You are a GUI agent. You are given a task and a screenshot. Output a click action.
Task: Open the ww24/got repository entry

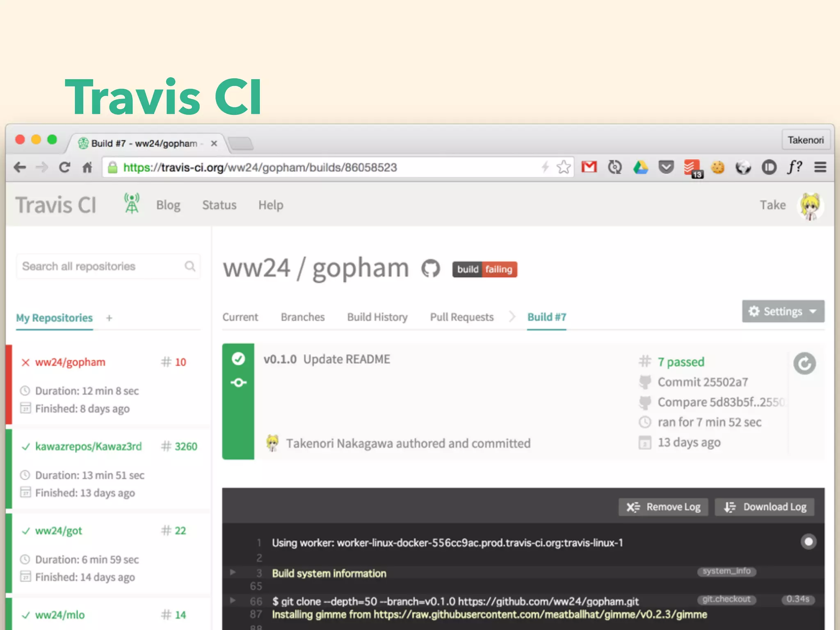point(58,531)
